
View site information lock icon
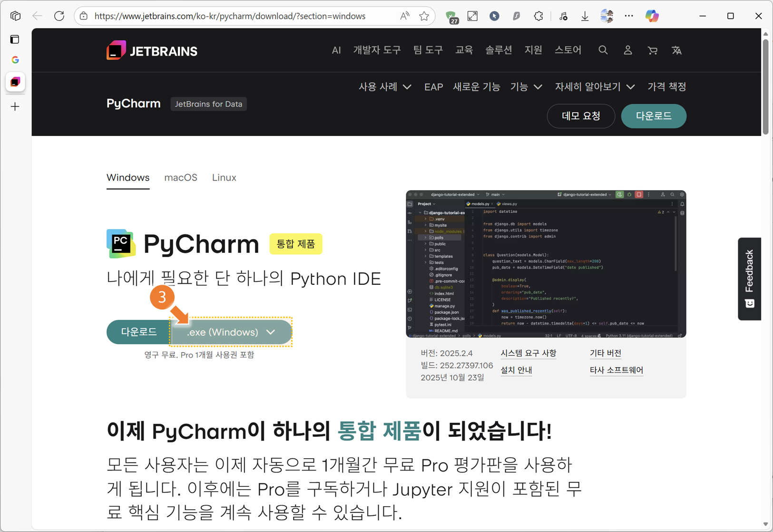84,16
